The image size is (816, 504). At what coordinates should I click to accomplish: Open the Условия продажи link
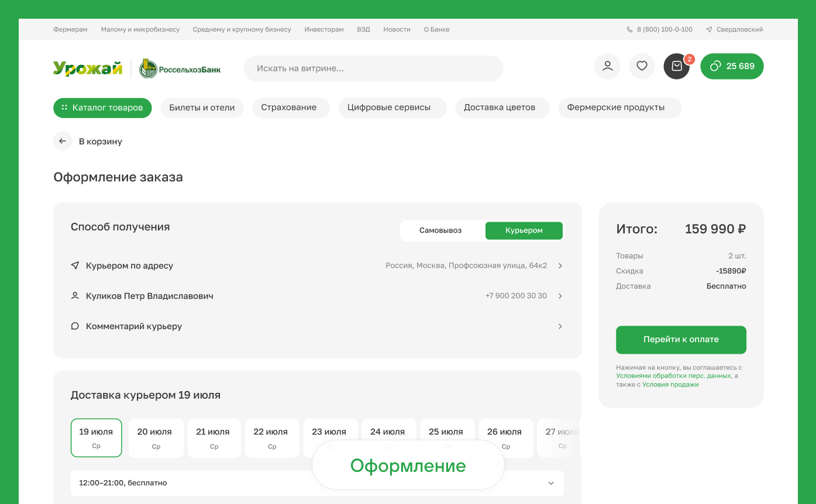tap(670, 384)
